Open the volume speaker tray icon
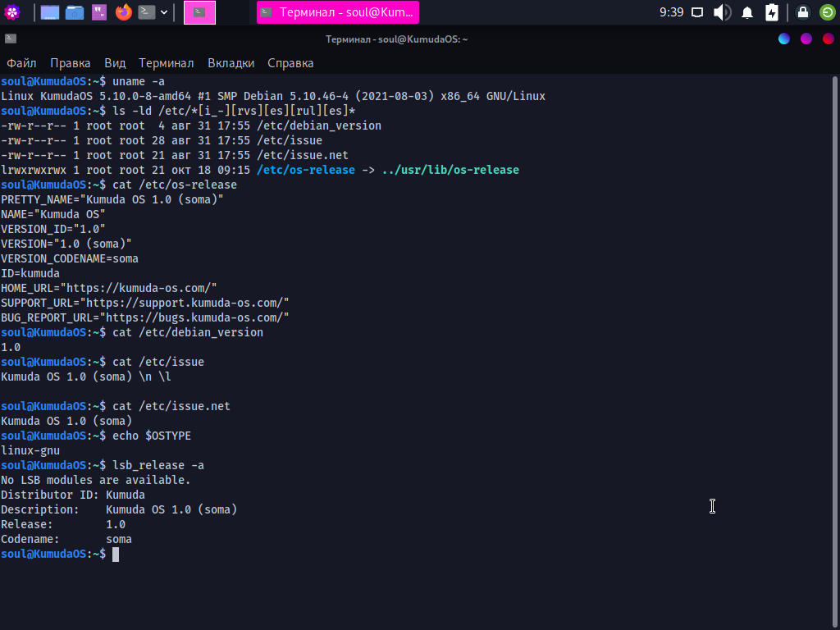Screen dimensions: 840x630 722,11
